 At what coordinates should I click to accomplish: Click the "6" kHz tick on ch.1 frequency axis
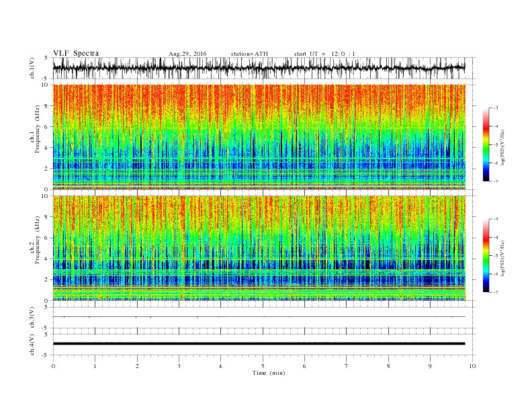pos(46,127)
